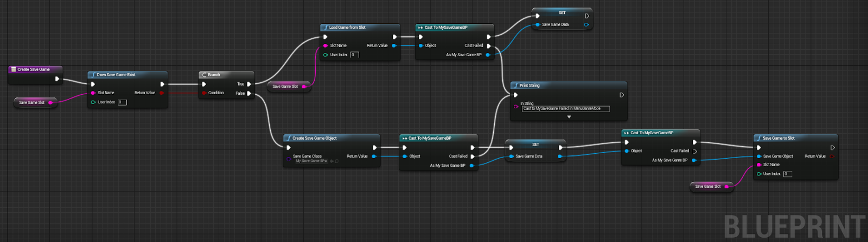Screen dimensions: 868x242
Task: Click User Index field on Does Save Game Exist
Action: pyautogui.click(x=122, y=102)
